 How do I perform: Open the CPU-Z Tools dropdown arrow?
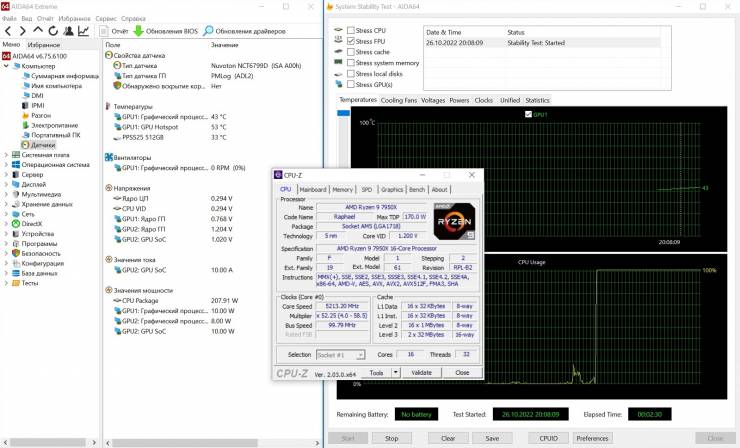395,372
